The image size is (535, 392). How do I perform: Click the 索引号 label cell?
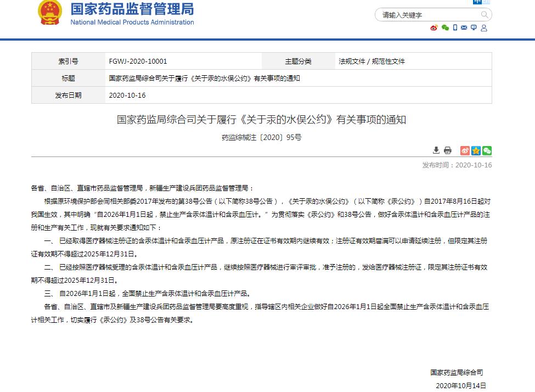point(68,61)
